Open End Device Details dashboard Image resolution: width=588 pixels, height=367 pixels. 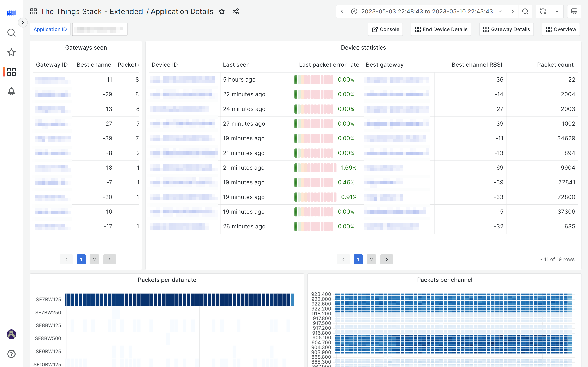click(441, 29)
